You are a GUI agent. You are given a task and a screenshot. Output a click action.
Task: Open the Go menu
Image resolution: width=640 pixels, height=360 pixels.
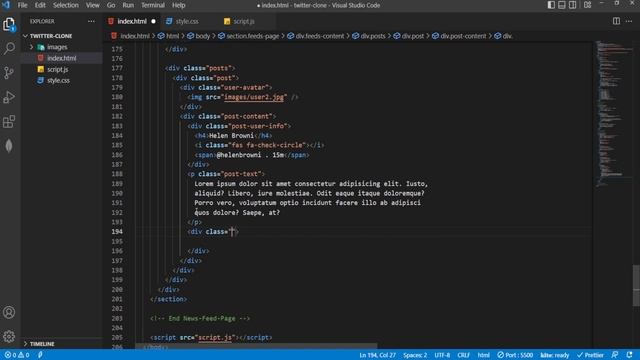click(111, 5)
